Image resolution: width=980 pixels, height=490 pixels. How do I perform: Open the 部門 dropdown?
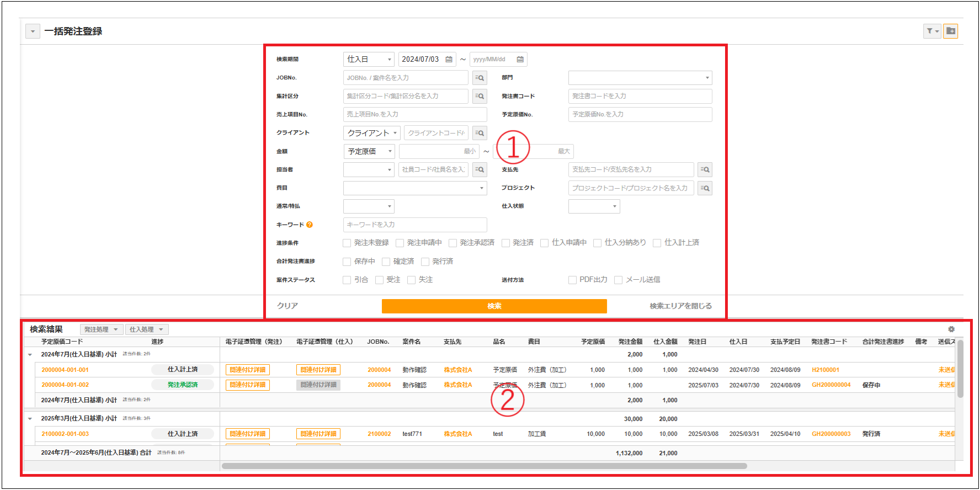pos(640,78)
